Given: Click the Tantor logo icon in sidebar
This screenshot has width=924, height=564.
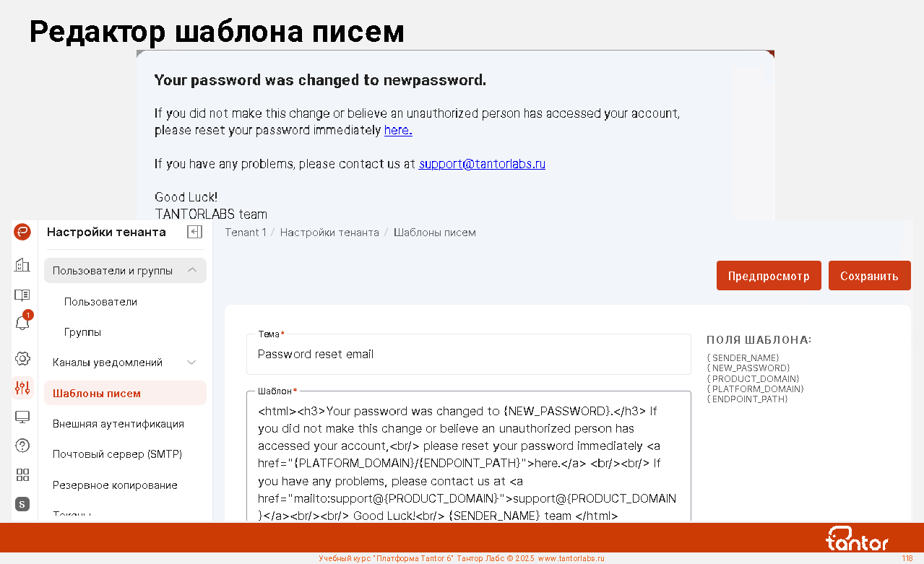Looking at the screenshot, I should [22, 232].
